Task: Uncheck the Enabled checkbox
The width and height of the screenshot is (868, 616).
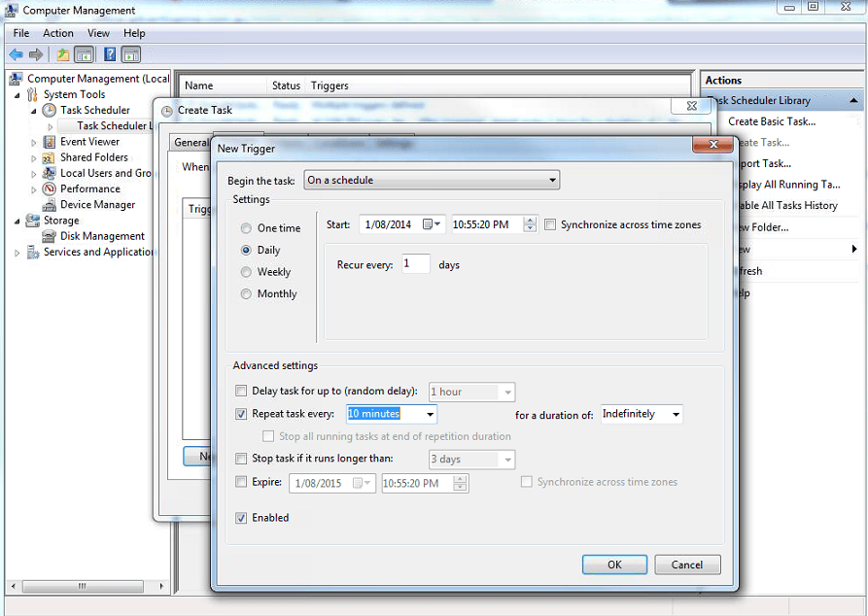Action: [241, 517]
